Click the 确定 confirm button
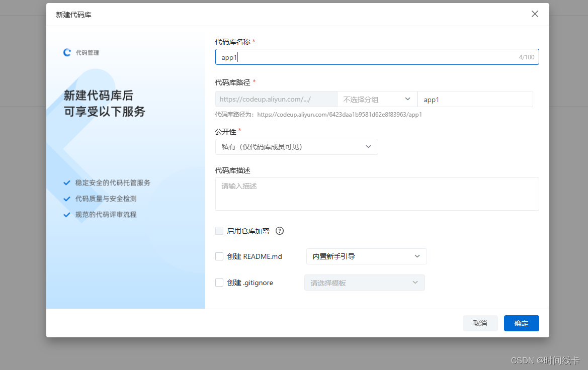 (x=521, y=323)
